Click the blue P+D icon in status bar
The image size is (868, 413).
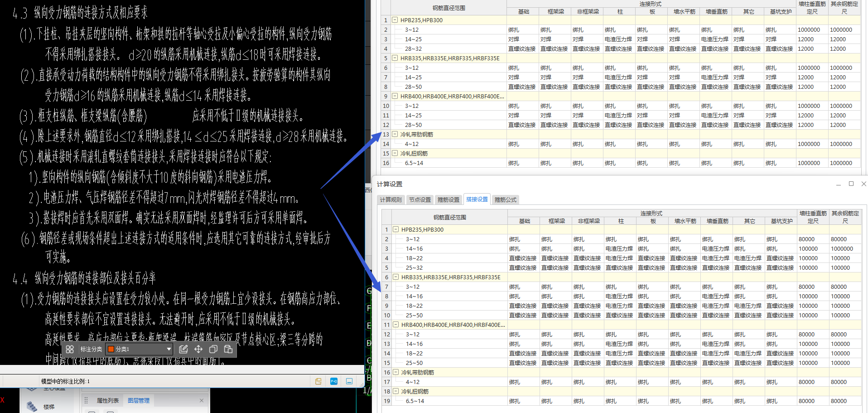[x=334, y=381]
